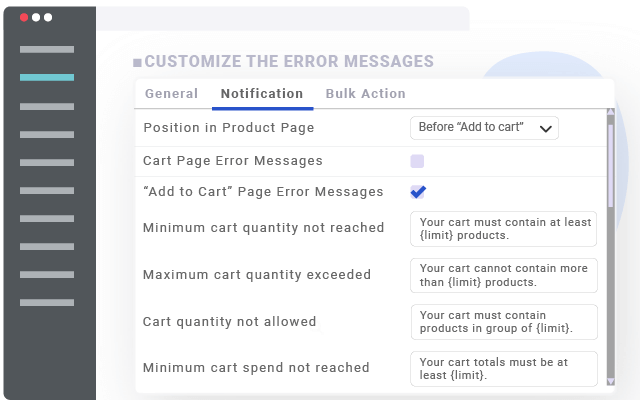Viewport: 640px width, 400px height.
Task: Open the bottom sidebar menu item
Action: pyautogui.click(x=46, y=302)
